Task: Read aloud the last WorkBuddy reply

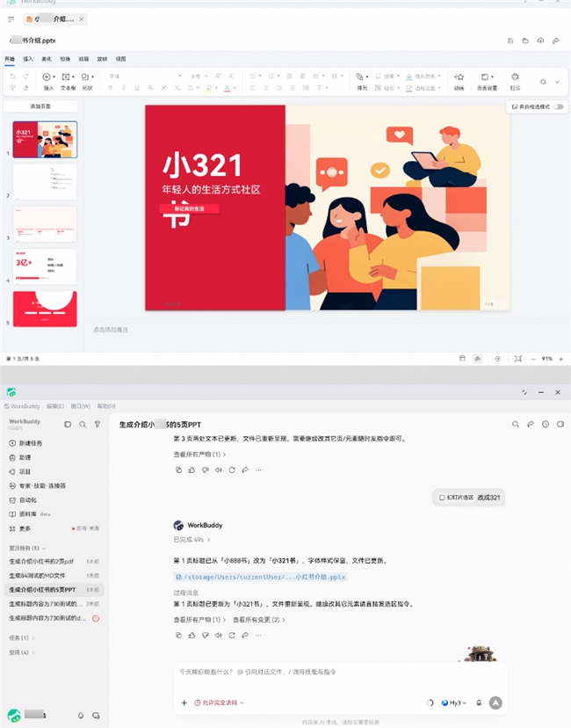Action: (219, 635)
